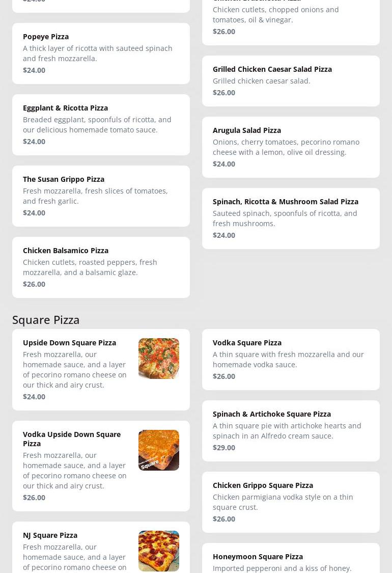Click the Vodka Upside Down Square Pizza image
The height and width of the screenshot is (573, 392).
pyautogui.click(x=158, y=450)
